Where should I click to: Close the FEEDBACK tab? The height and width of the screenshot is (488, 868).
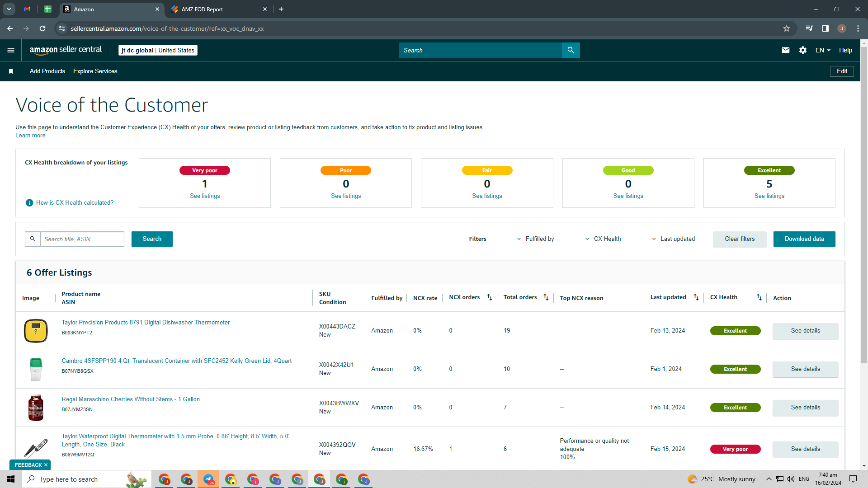tap(46, 465)
